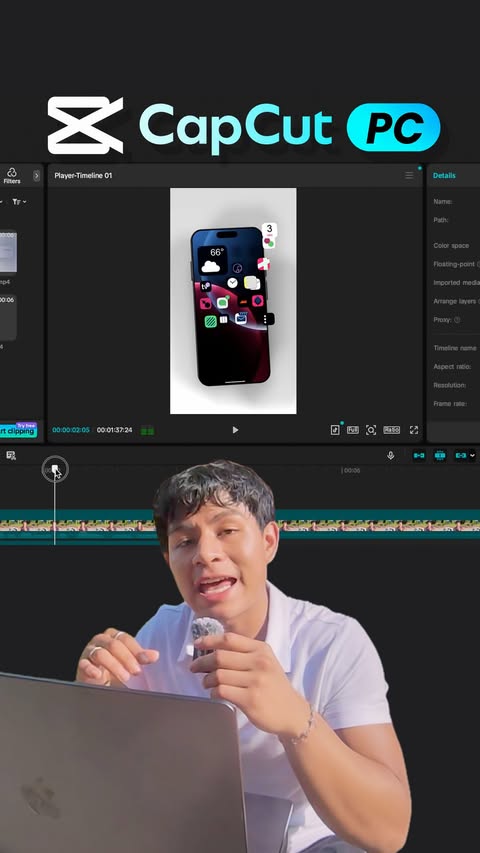Open the Player-Timeline 01 hamburger menu

[x=409, y=175]
